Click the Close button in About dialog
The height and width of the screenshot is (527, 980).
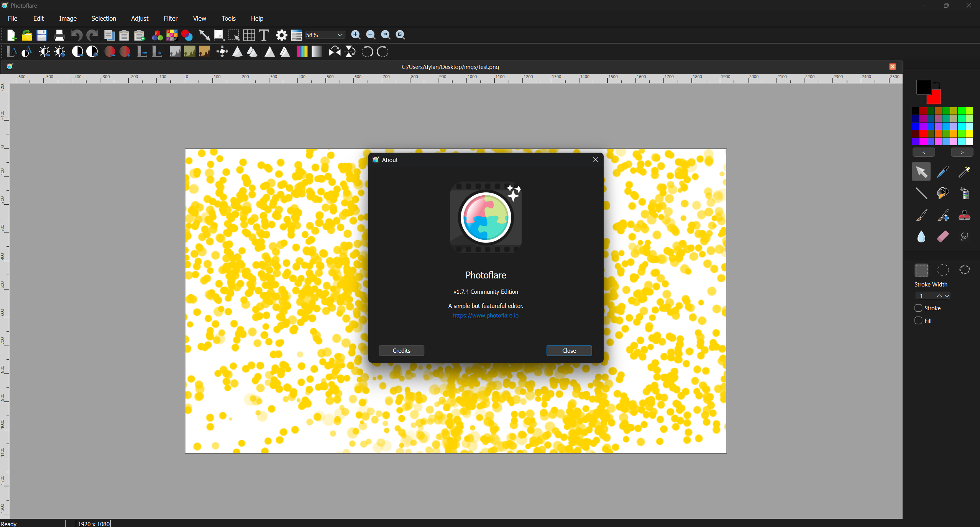pyautogui.click(x=569, y=350)
